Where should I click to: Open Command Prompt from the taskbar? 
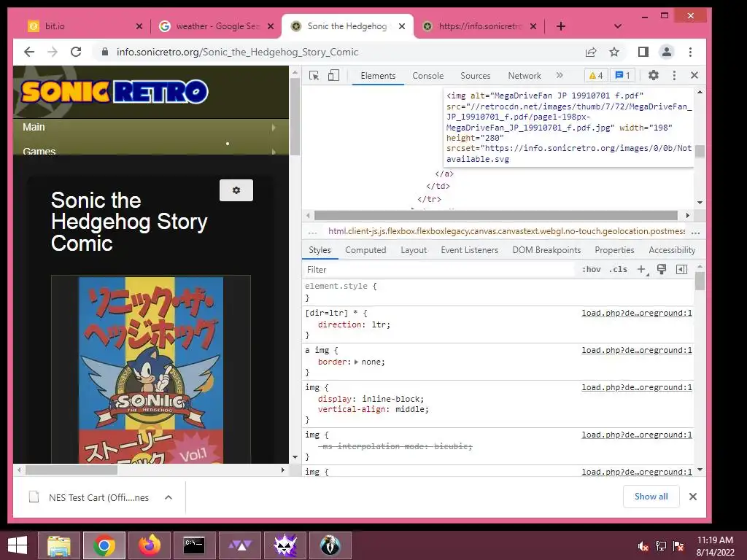(x=194, y=545)
